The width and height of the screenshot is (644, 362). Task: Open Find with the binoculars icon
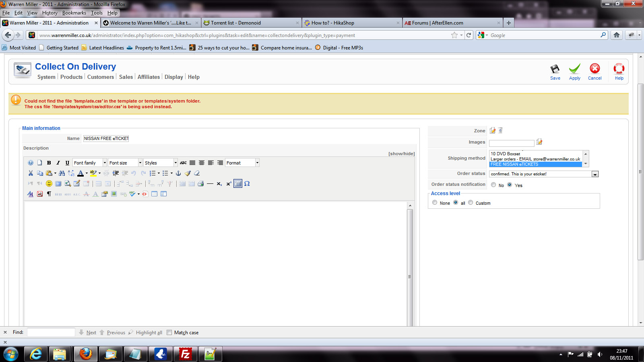[62, 173]
